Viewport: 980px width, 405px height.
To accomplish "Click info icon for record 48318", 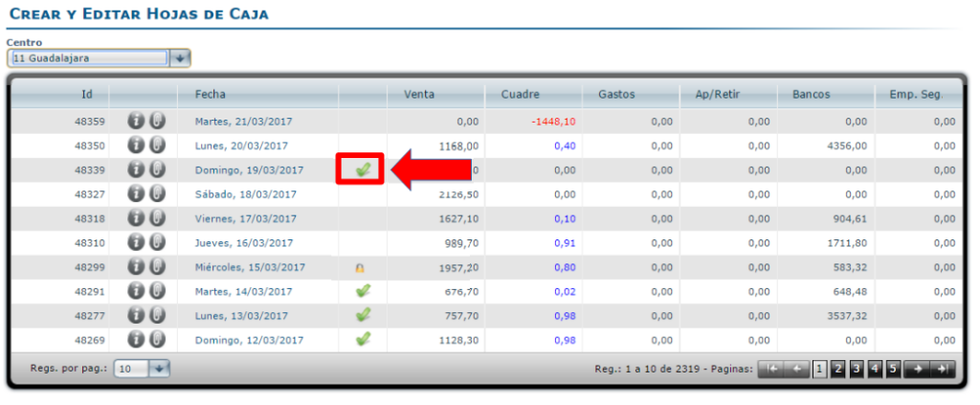I will coord(137,217).
